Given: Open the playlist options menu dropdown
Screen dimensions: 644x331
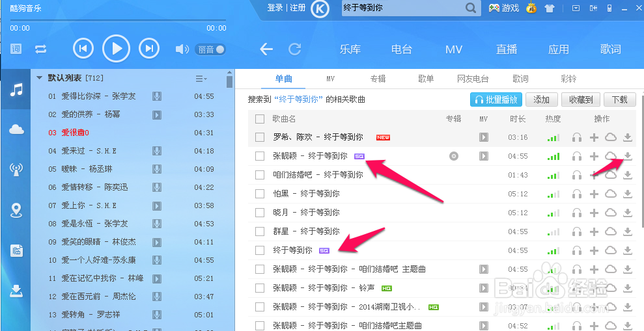Looking at the screenshot, I should [x=201, y=78].
